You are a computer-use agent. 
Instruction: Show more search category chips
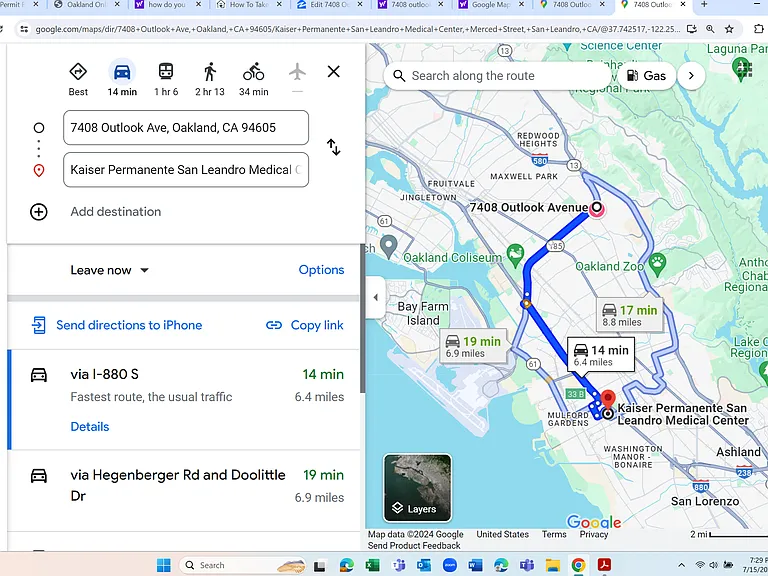(691, 76)
